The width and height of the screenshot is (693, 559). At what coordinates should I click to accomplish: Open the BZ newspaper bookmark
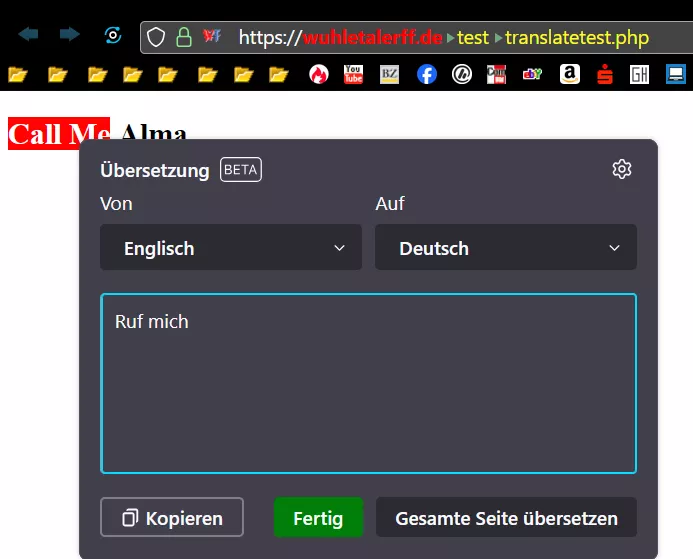pos(389,74)
